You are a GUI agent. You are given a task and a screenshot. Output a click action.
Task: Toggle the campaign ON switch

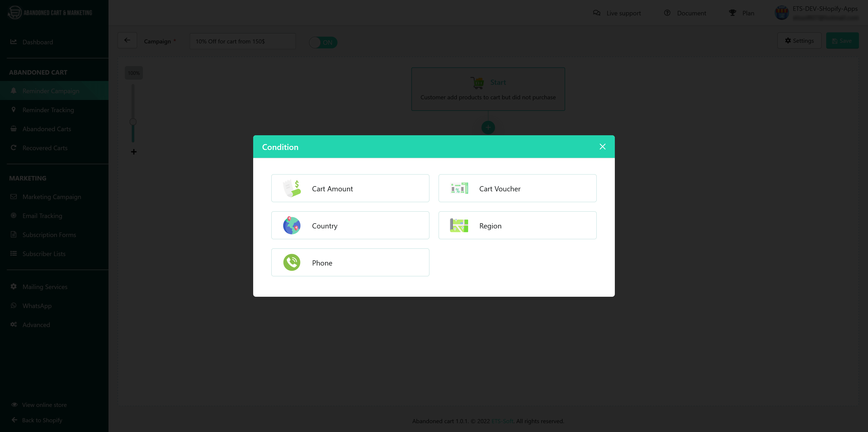click(323, 43)
